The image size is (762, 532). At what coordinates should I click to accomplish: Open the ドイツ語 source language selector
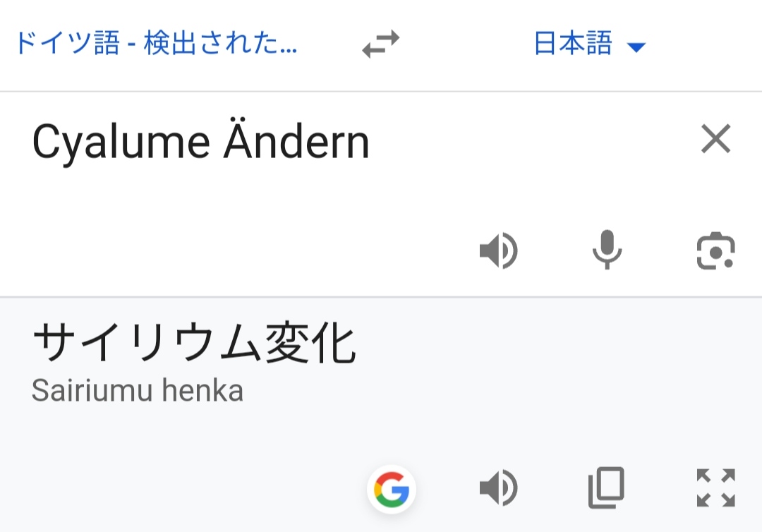157,43
